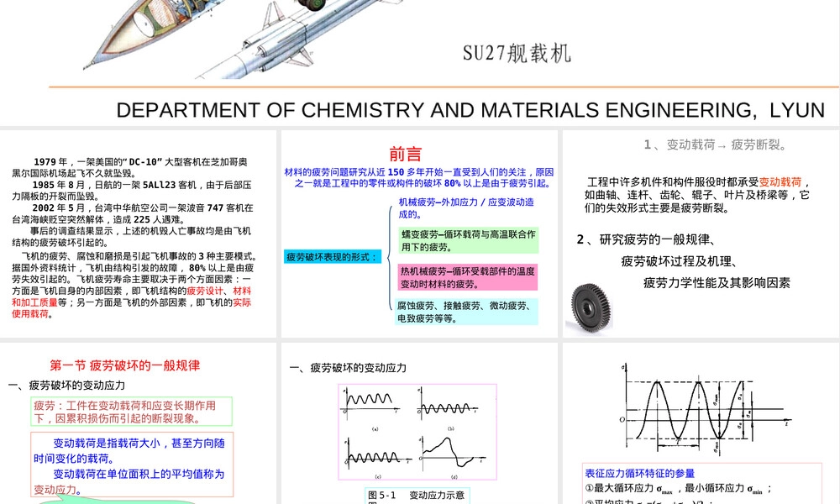Click the 2、研究疲劳的一般规律 line
Image resolution: width=840 pixels, height=504 pixels.
pos(645,239)
